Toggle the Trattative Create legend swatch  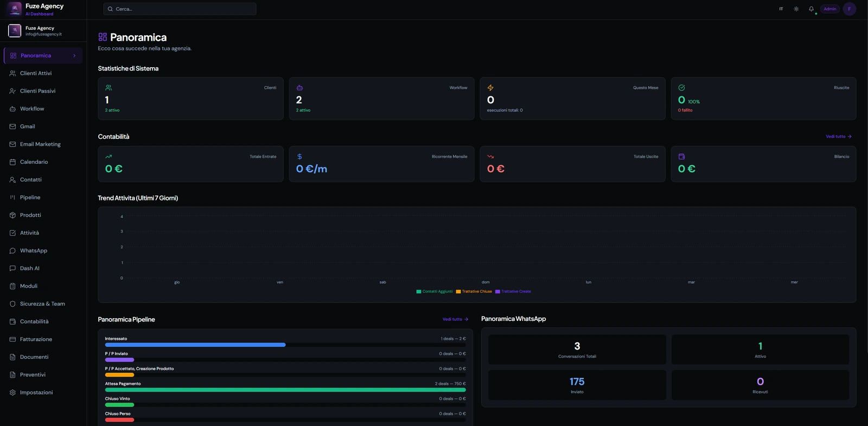click(497, 292)
